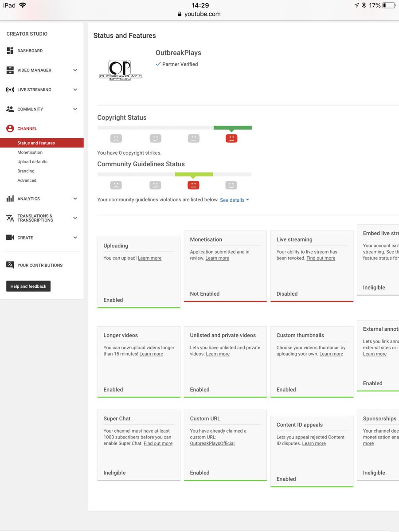The width and height of the screenshot is (399, 532).
Task: Click the Wi-Fi icon in status bar
Action: pyautogui.click(x=23, y=5)
